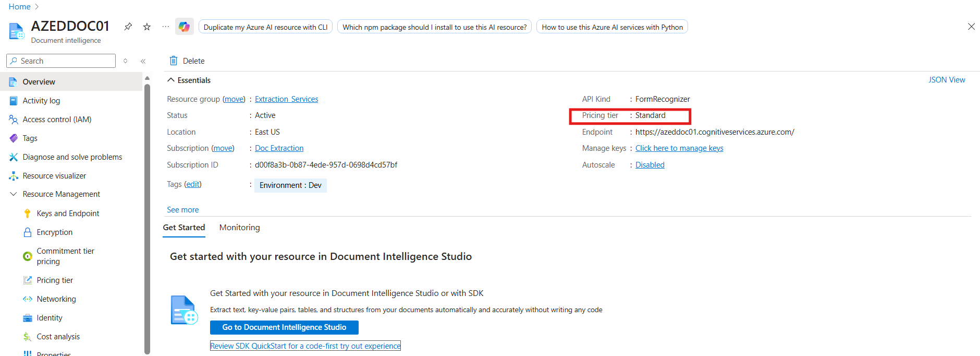Click Duplicate my Azure AI resource with CLI
This screenshot has width=980, height=356.
tap(265, 27)
